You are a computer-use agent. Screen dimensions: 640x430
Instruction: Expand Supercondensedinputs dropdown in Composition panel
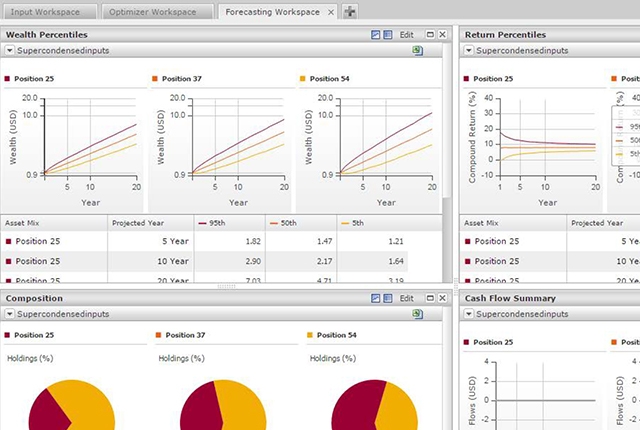[x=9, y=314]
